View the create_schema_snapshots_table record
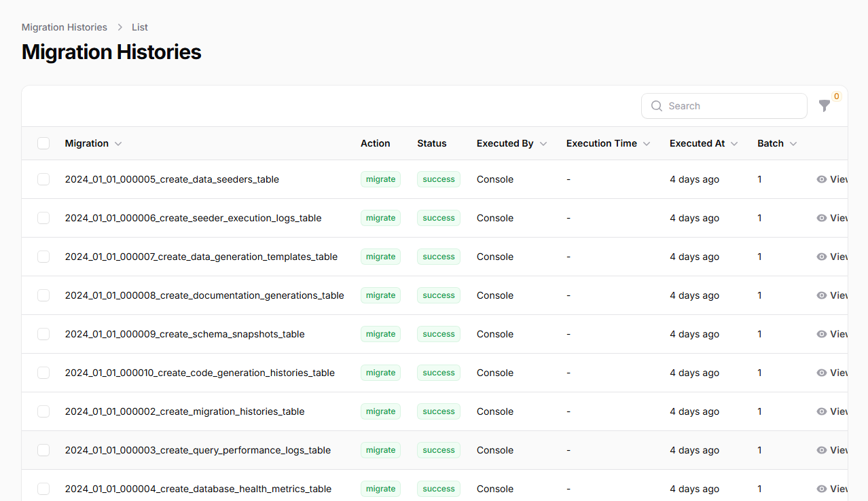This screenshot has width=868, height=501. [832, 334]
